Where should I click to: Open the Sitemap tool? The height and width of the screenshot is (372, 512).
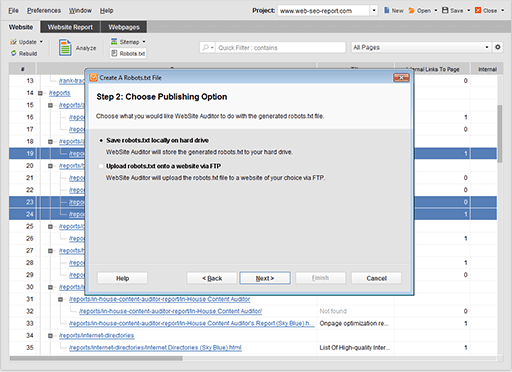point(128,42)
